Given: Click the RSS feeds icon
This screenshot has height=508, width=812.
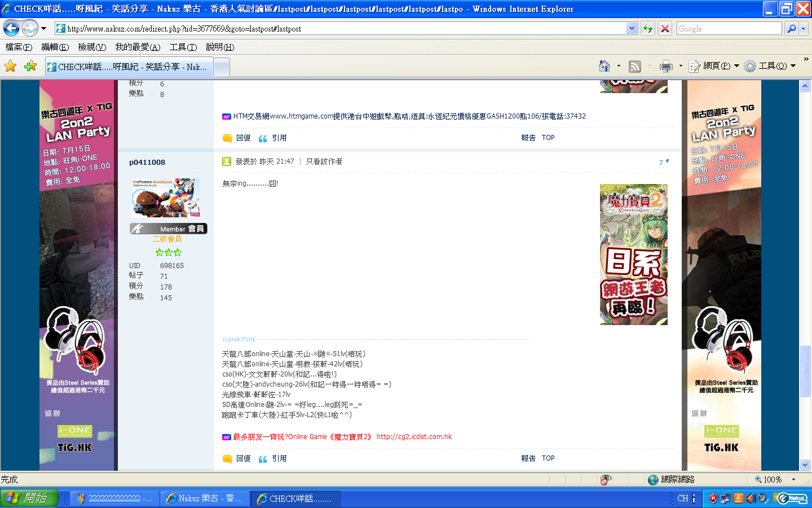Looking at the screenshot, I should [x=635, y=67].
